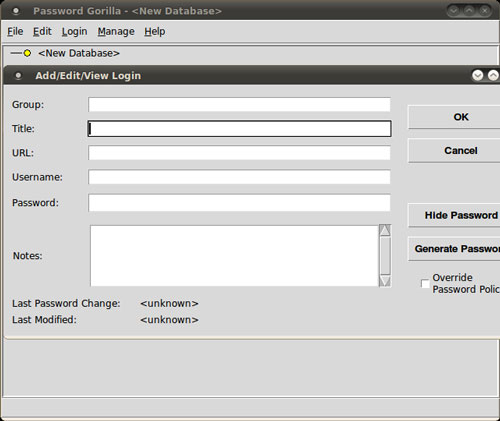This screenshot has width=500, height=421.
Task: Click the dialog's downward chevron button
Action: 478,75
